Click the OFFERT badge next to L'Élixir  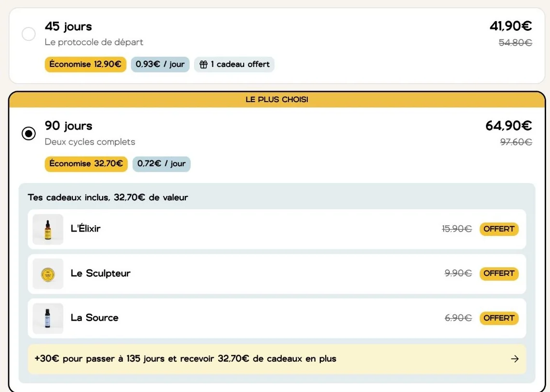499,229
